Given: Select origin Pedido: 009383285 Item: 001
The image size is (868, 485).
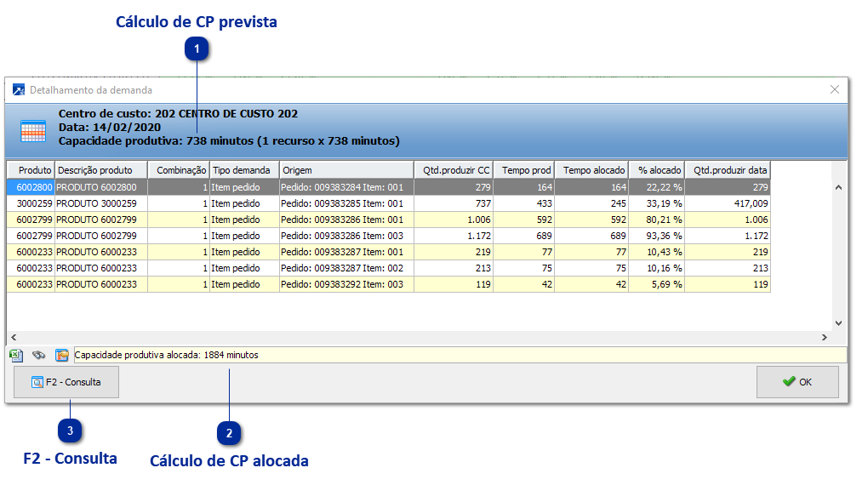Looking at the screenshot, I should 346,203.
